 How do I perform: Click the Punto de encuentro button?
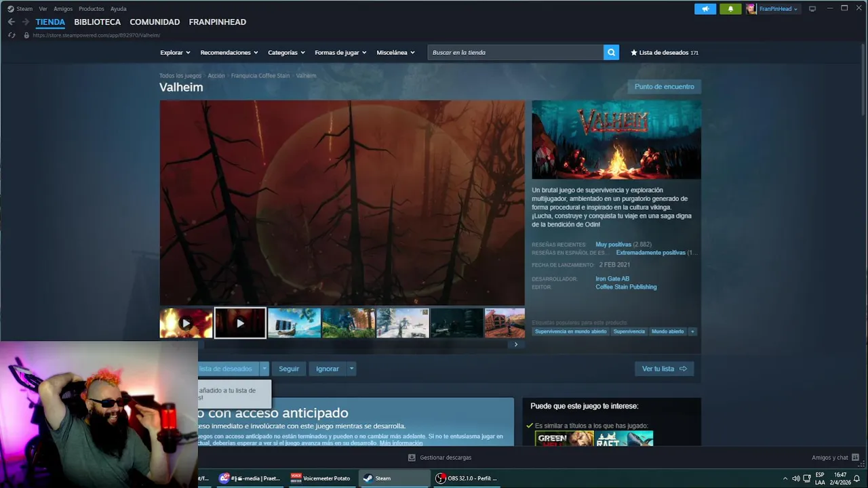[665, 87]
